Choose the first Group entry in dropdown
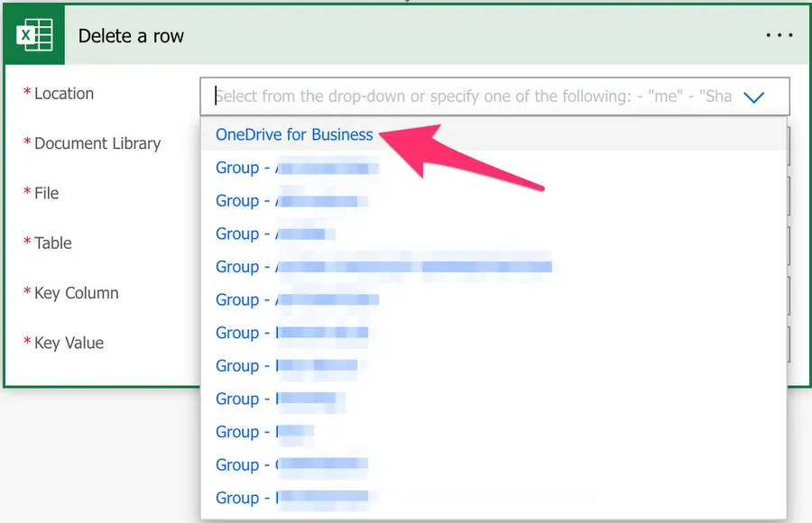 click(296, 168)
